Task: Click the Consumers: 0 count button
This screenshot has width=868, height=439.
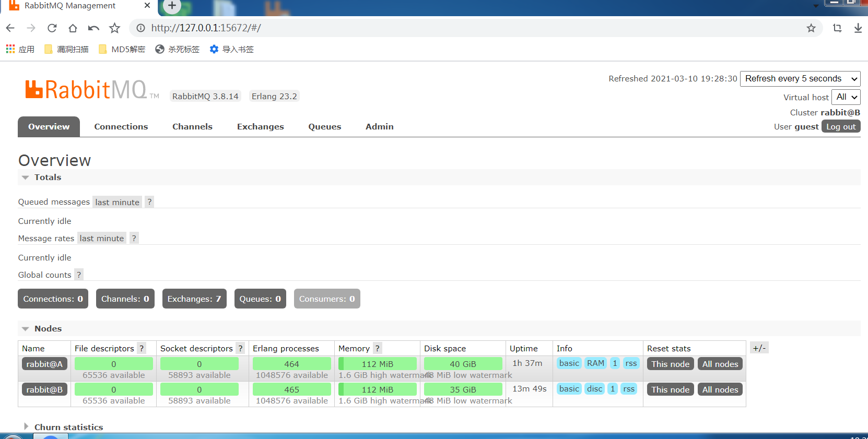Action: pos(327,299)
